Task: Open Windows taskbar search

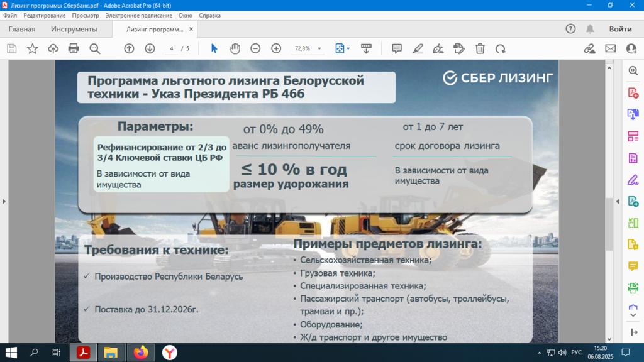Action: pos(34,353)
